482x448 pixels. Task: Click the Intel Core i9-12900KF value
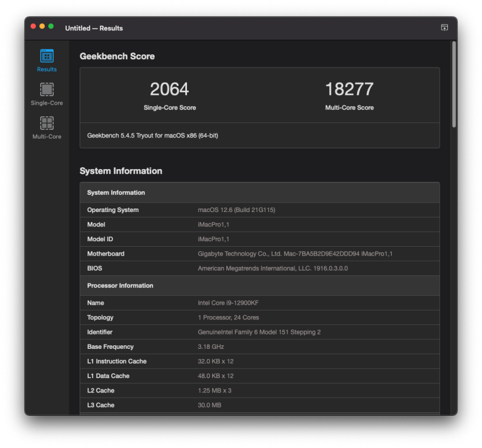pos(228,303)
